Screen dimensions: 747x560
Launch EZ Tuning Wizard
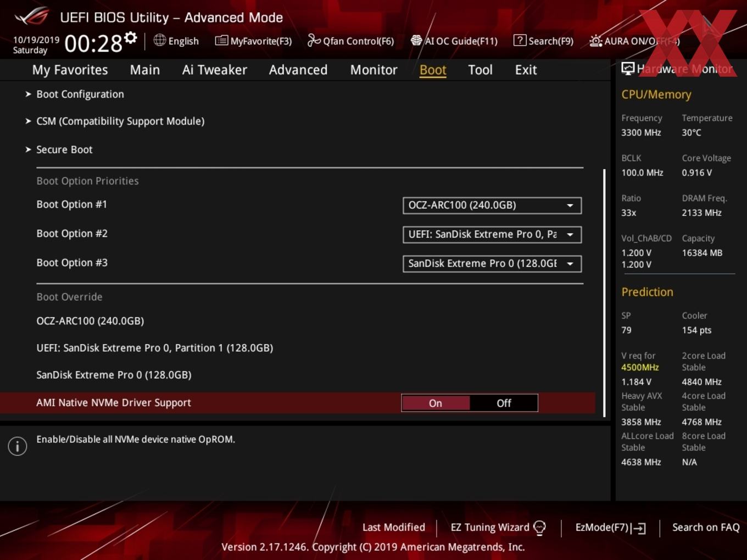click(490, 528)
